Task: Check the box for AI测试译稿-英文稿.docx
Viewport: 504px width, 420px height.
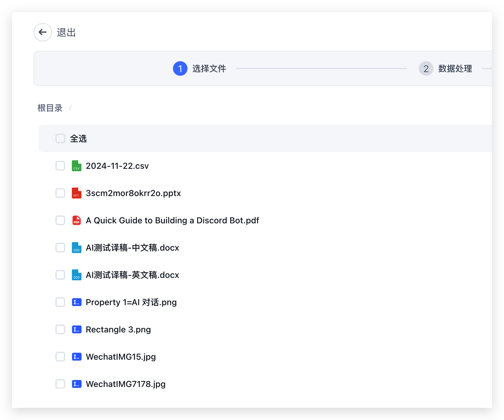Action: click(60, 275)
